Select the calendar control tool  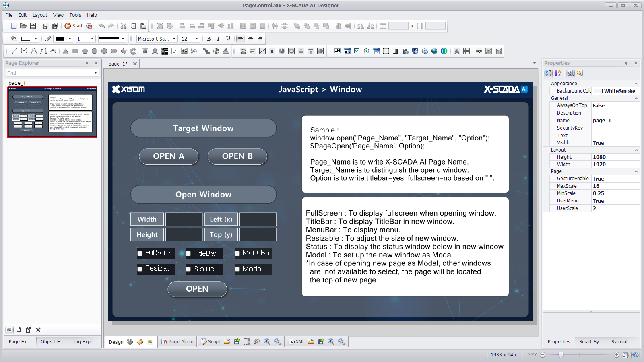(376, 51)
